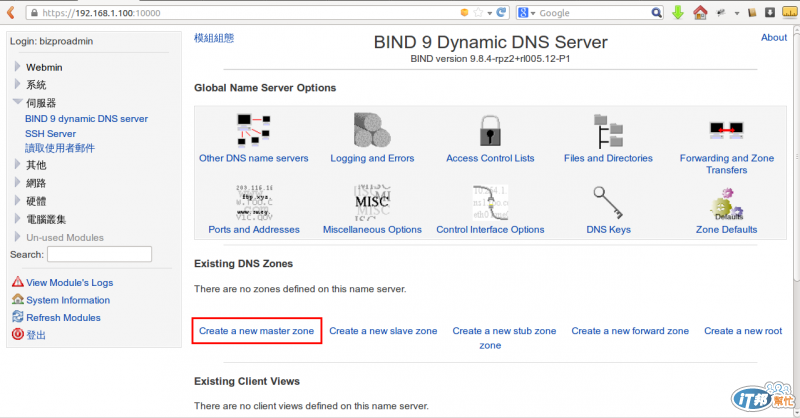Click the Ports and Addresses icon
Image resolution: width=800 pixels, height=418 pixels.
click(254, 202)
